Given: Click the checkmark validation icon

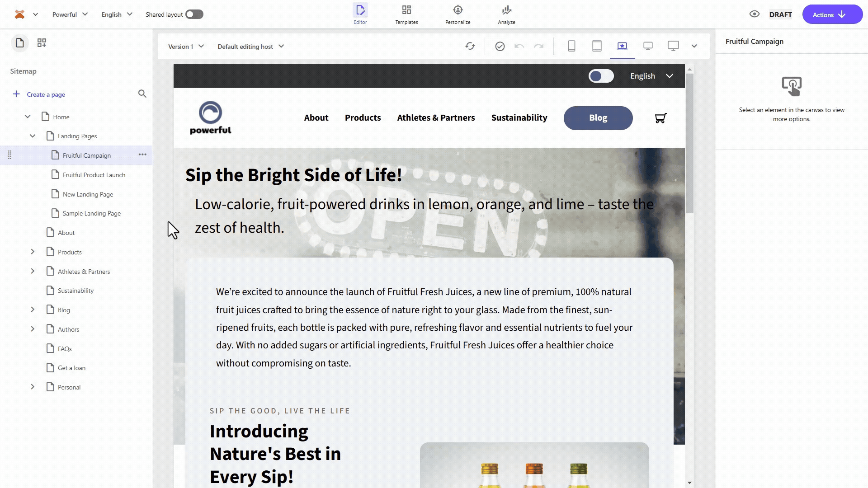Looking at the screenshot, I should click(500, 46).
